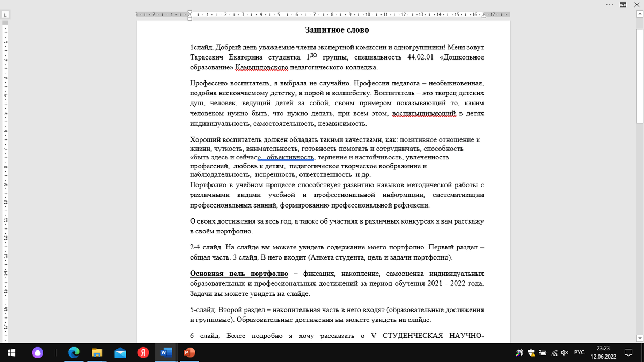Viewport: 644px width, 362px height.
Task: Open Yandex Browser from the taskbar
Action: tap(143, 352)
